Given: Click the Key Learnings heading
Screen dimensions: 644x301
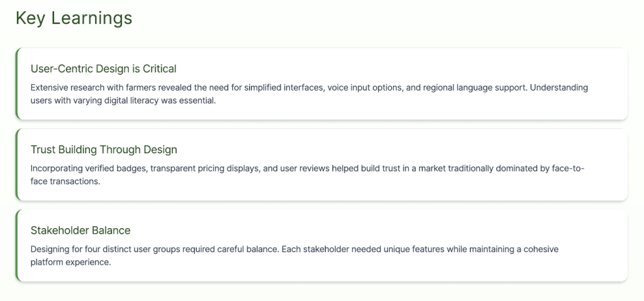Looking at the screenshot, I should (x=74, y=18).
